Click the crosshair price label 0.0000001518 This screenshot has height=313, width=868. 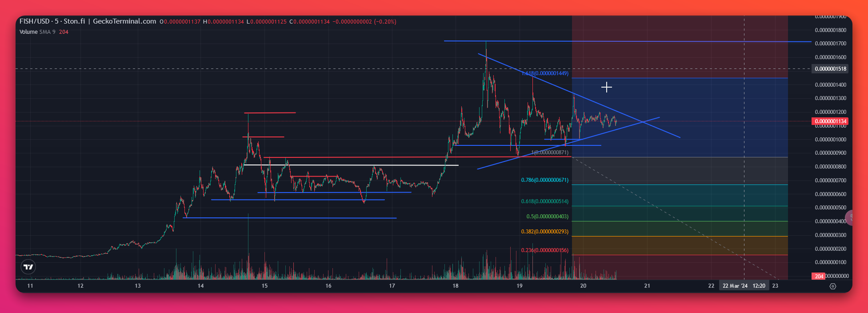[x=830, y=69]
